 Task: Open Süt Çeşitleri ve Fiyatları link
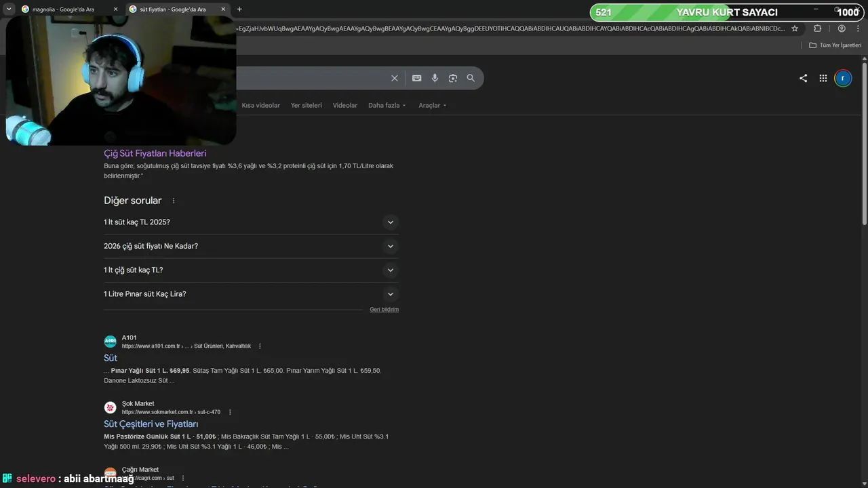click(151, 424)
